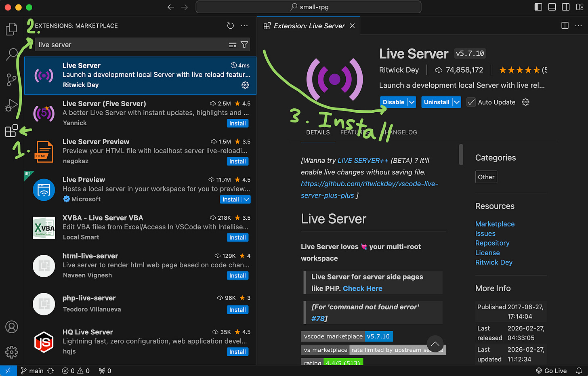
Task: Open the Search view in activity bar
Action: 11,54
